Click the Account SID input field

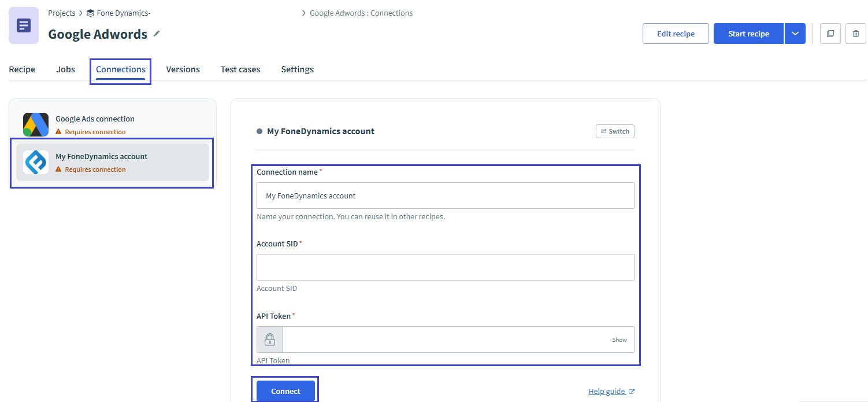tap(446, 267)
